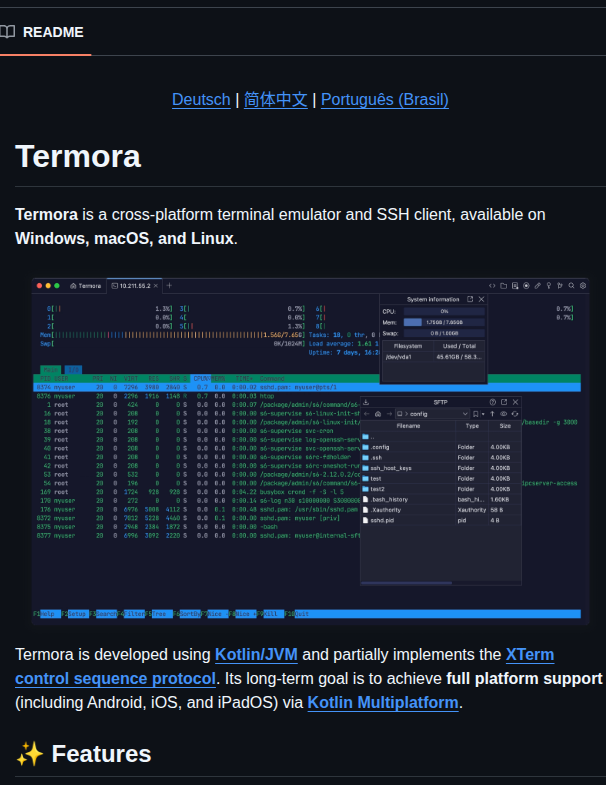Image resolution: width=606 pixels, height=785 pixels.
Task: Toggle hidden files with the SFTP eye icon
Action: tap(503, 414)
